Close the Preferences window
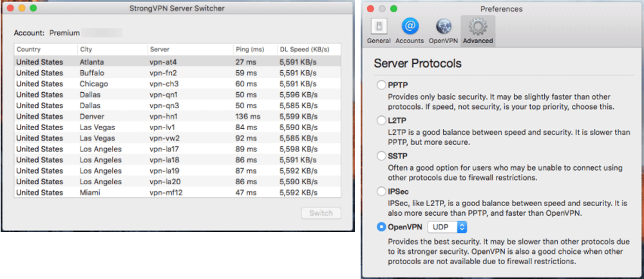The width and height of the screenshot is (644, 279). click(371, 8)
